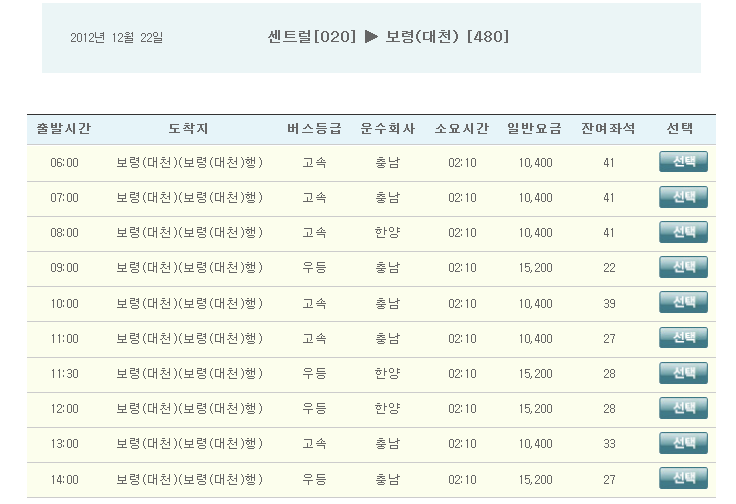
Task: Click 충남 company in the 13:00 row
Action: 388,443
